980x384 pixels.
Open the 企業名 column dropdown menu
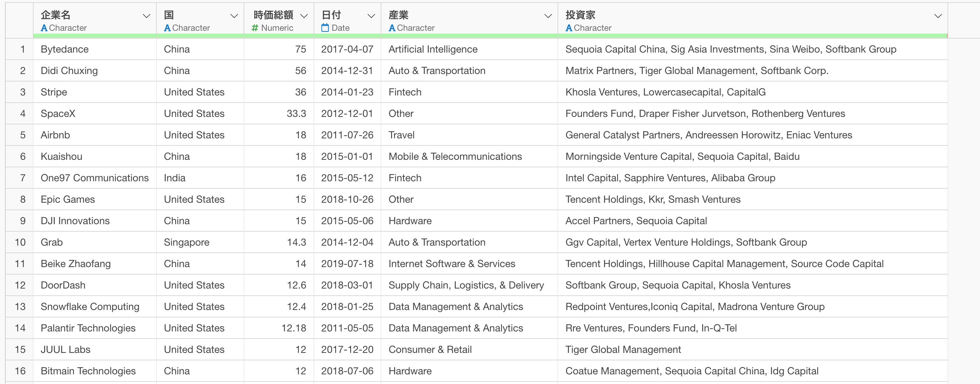146,16
